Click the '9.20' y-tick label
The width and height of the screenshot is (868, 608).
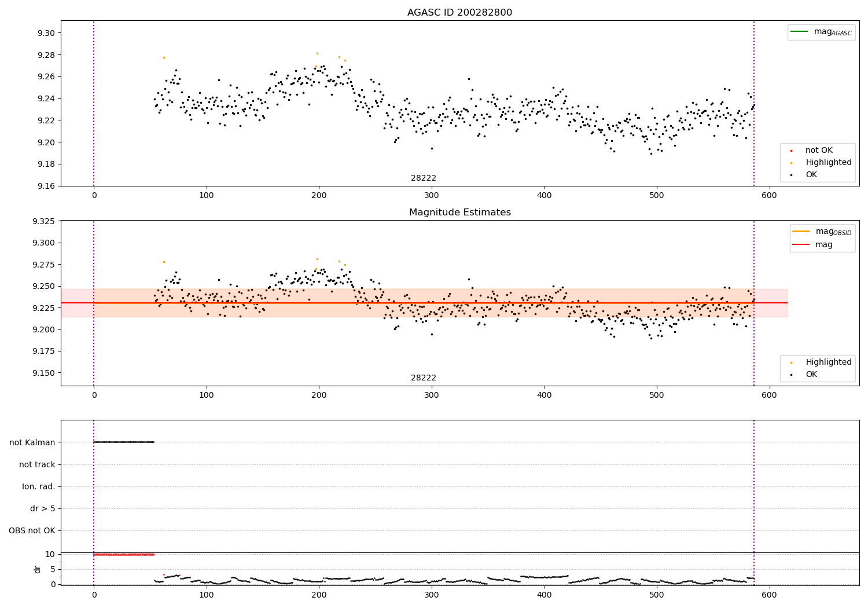46,142
